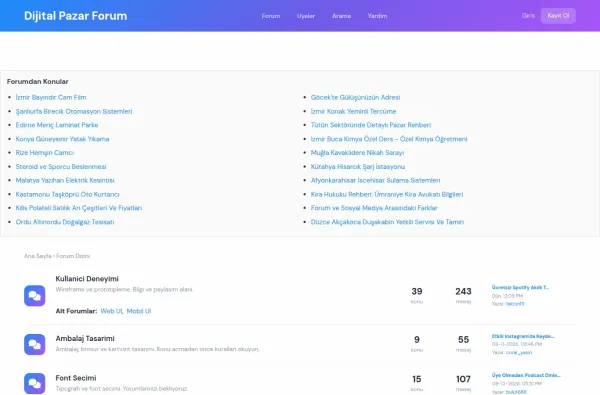Open the author profile in the Kullanici Deneyimi row
The image size is (600, 395).
(515, 304)
